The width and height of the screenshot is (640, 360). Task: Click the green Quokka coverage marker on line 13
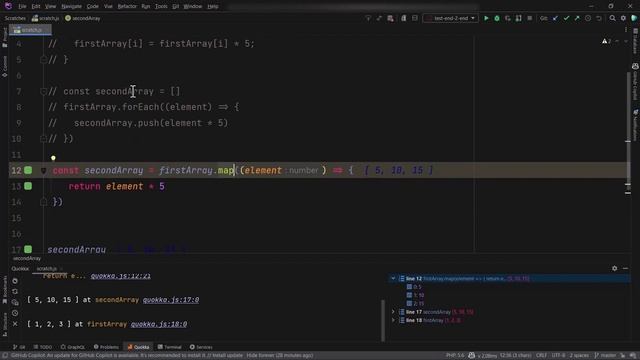click(28, 186)
